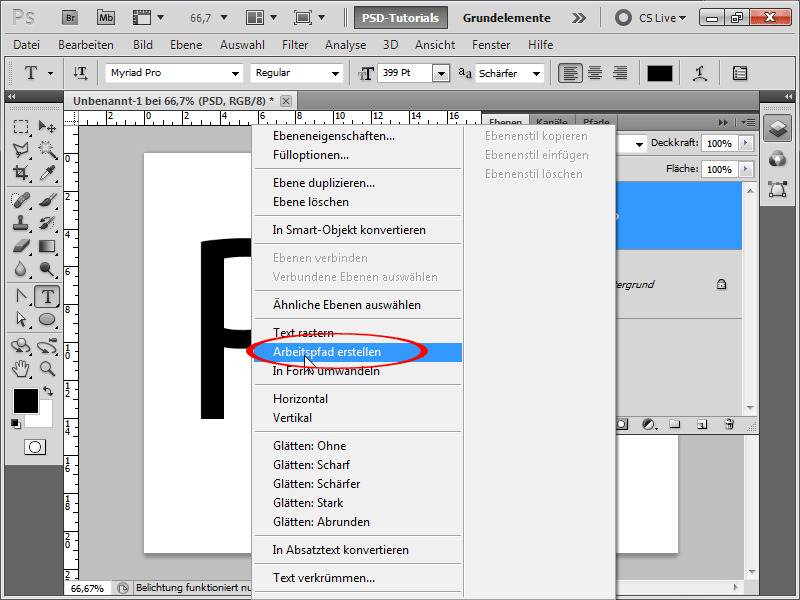Select the Pen tool
This screenshot has width=800, height=600.
pos(21,296)
